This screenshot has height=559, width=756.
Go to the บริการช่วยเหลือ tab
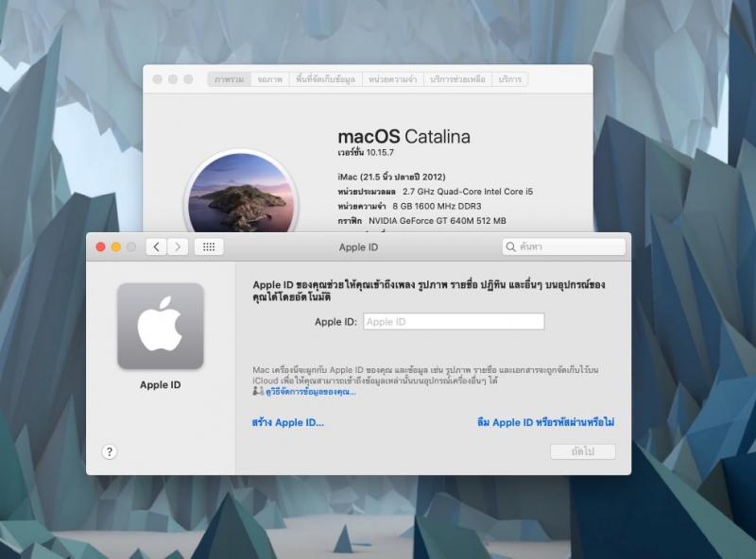coord(457,79)
